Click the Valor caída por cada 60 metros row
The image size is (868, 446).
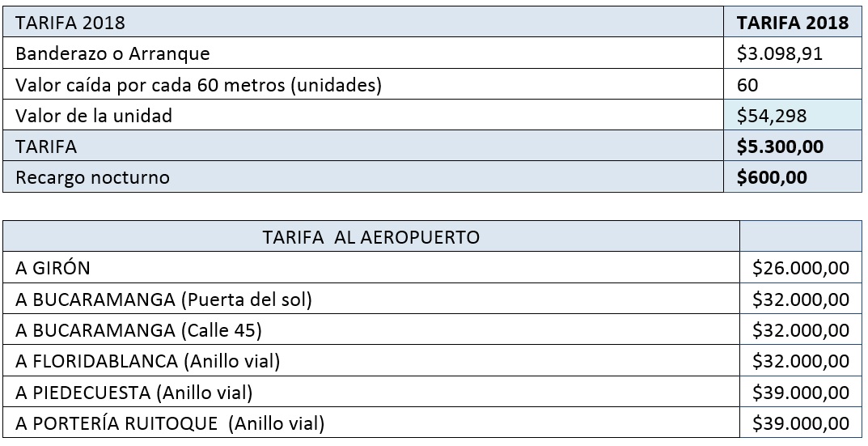pyautogui.click(x=432, y=84)
